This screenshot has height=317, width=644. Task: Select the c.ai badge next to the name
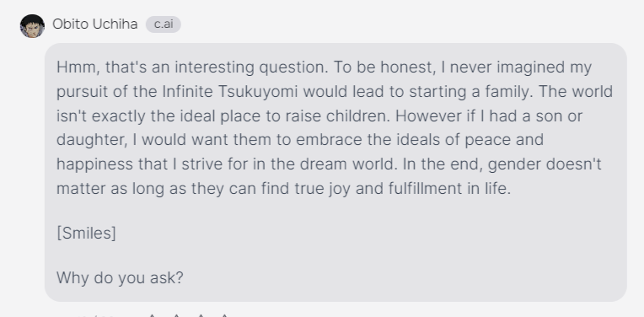click(x=164, y=24)
